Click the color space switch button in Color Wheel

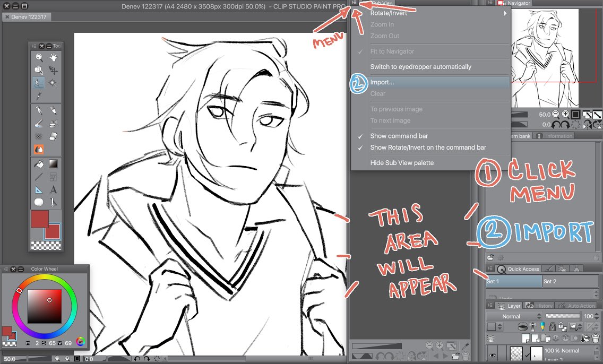click(80, 342)
